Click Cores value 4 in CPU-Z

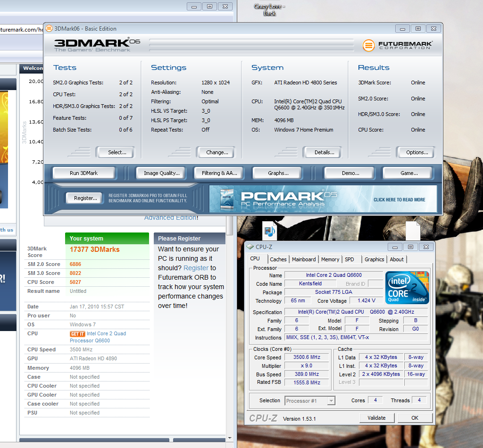click(x=375, y=400)
